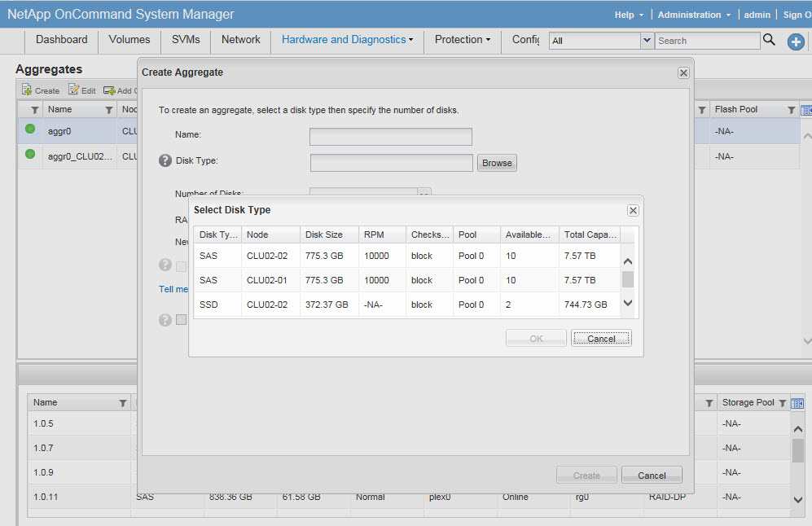Click the Search text field

point(708,41)
